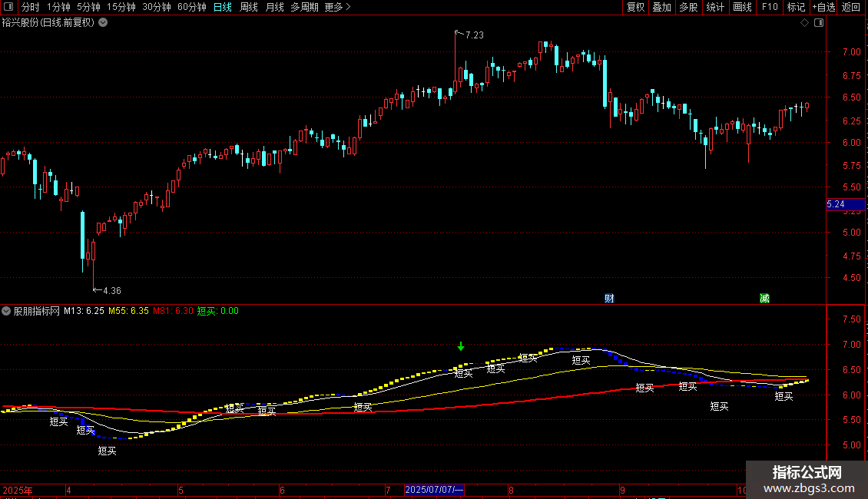Select the 5分钟 period

(88, 7)
